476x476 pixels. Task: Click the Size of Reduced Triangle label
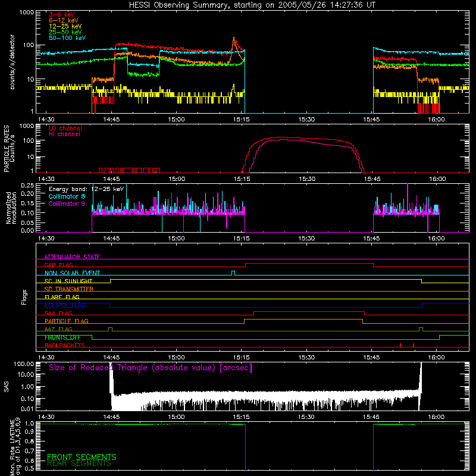click(x=151, y=368)
